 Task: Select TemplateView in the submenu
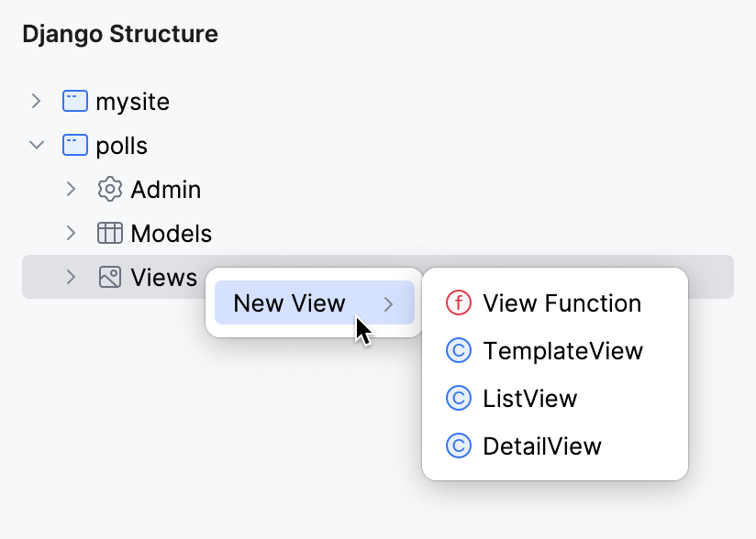pyautogui.click(x=563, y=351)
